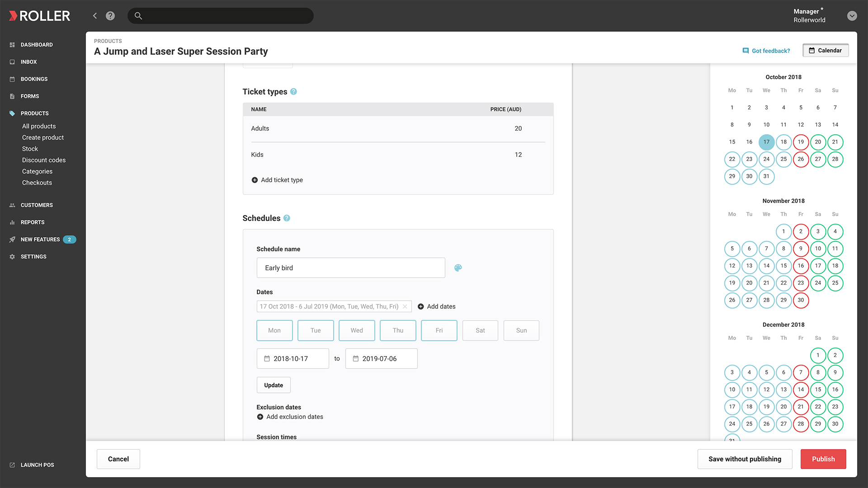Screen dimensions: 868x488
Task: Open the start date picker 2018-10-17
Action: pos(292,358)
